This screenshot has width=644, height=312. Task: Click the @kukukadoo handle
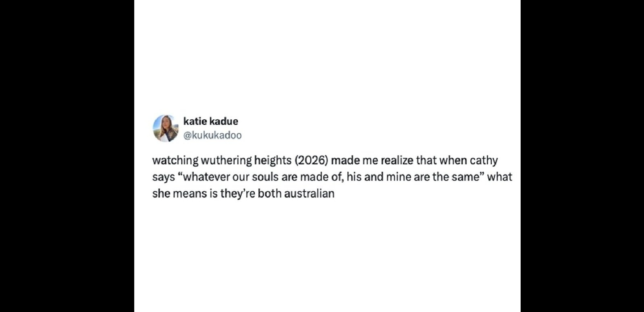click(x=212, y=135)
